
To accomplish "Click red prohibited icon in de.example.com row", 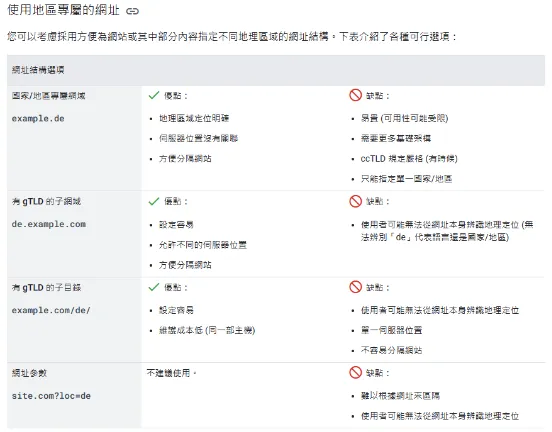I will point(355,201).
